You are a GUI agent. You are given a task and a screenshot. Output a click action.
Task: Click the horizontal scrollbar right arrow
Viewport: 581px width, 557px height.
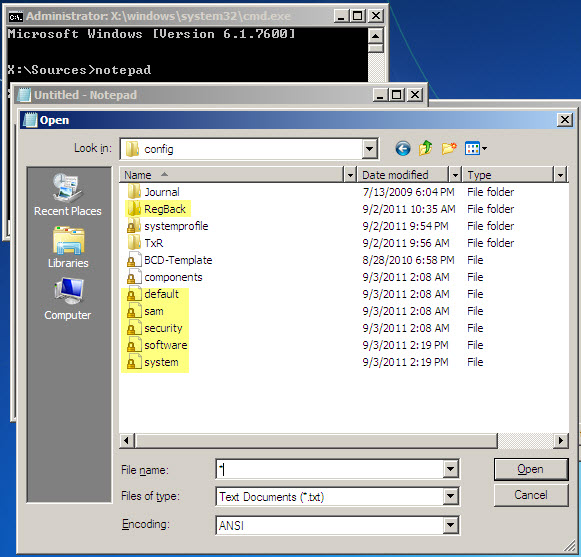[x=561, y=441]
